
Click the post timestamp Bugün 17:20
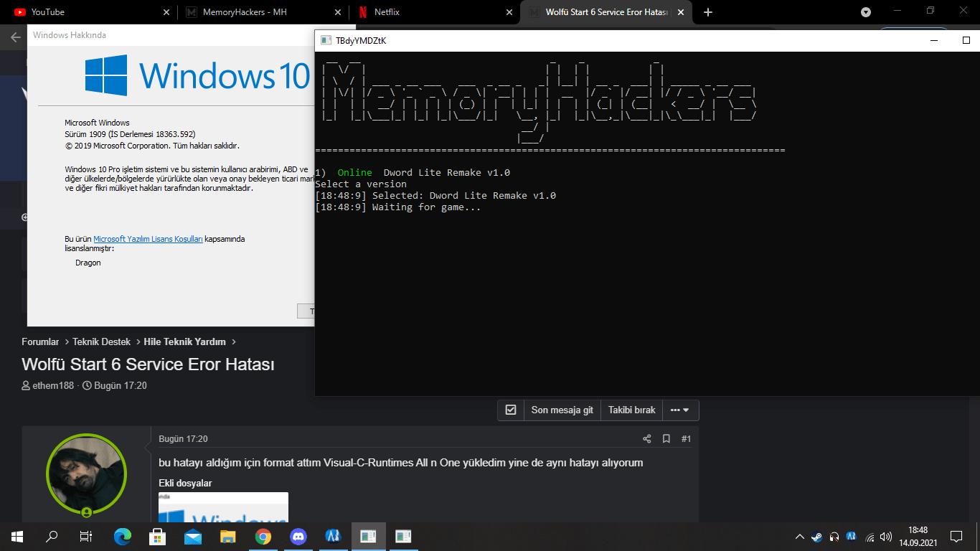(183, 438)
